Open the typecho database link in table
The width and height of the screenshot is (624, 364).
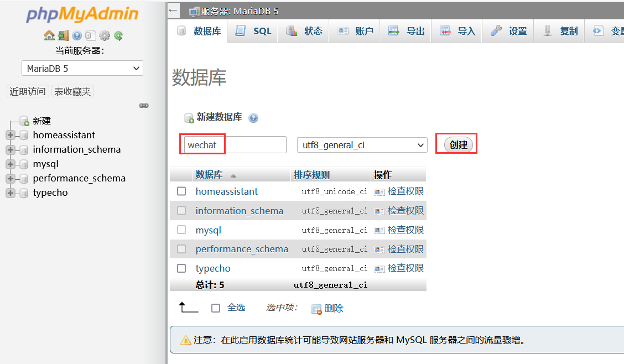tap(213, 268)
